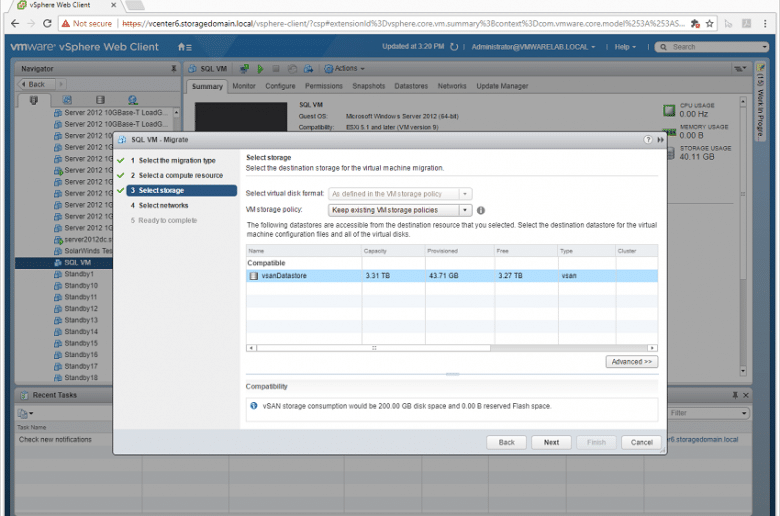Screen dimensions: 780x516
Task: Open the Administrator@VMWARELAB.LOCAL user menu
Action: pos(533,47)
